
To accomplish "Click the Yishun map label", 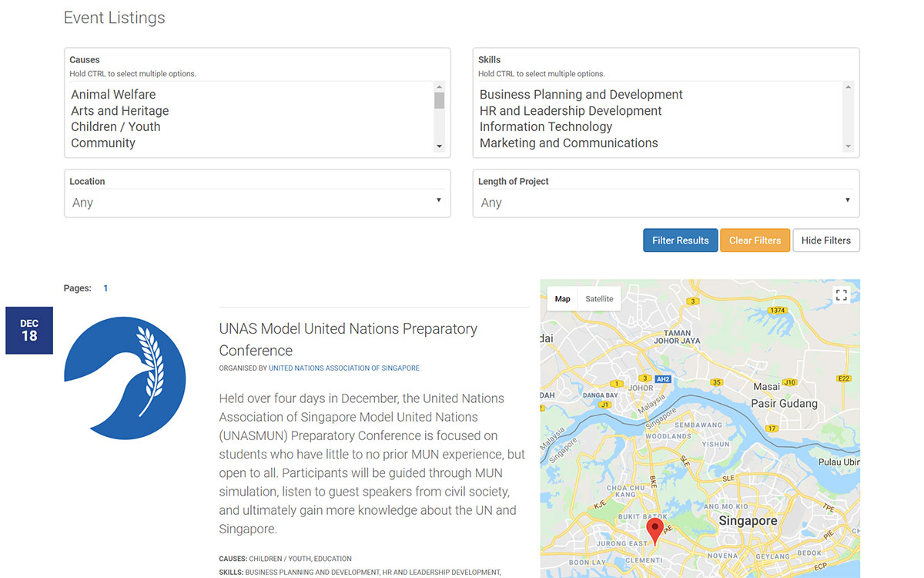I will (x=715, y=445).
